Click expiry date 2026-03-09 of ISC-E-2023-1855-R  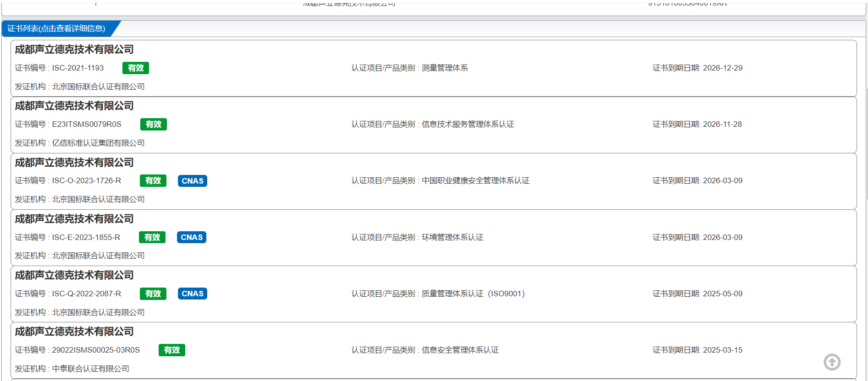[723, 237]
